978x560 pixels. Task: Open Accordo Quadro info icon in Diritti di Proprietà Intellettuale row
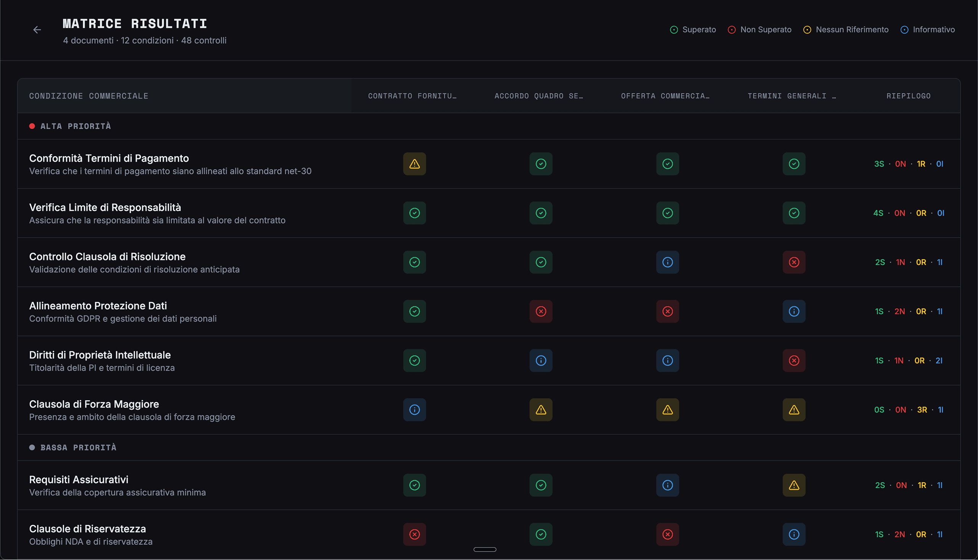(x=541, y=360)
